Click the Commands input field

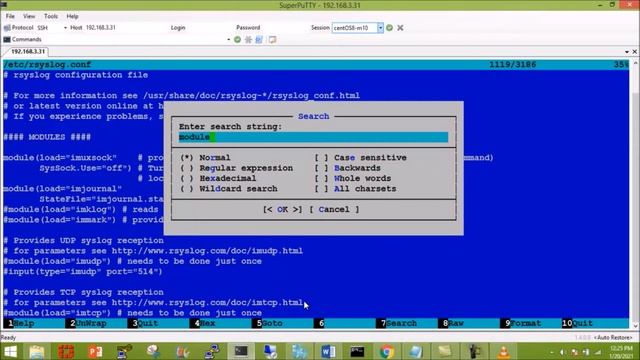click(133, 40)
